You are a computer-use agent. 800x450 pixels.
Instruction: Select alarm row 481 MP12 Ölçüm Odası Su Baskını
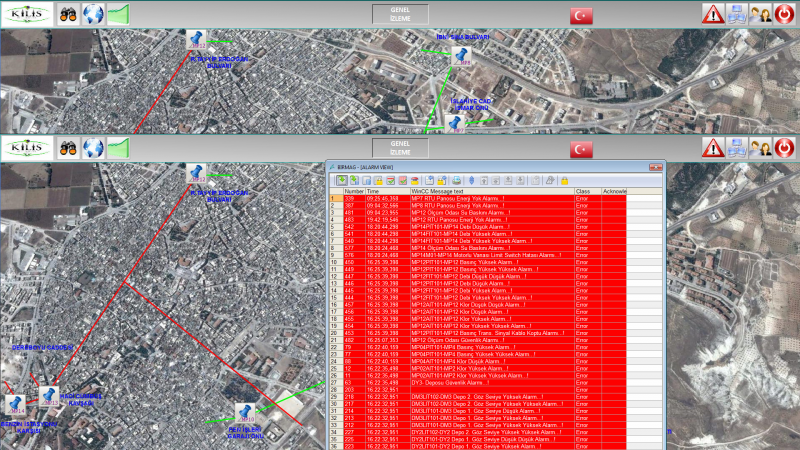(478, 213)
